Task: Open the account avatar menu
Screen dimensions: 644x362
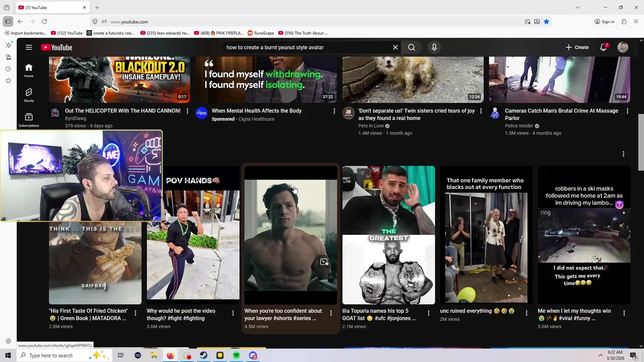Action: pyautogui.click(x=623, y=47)
